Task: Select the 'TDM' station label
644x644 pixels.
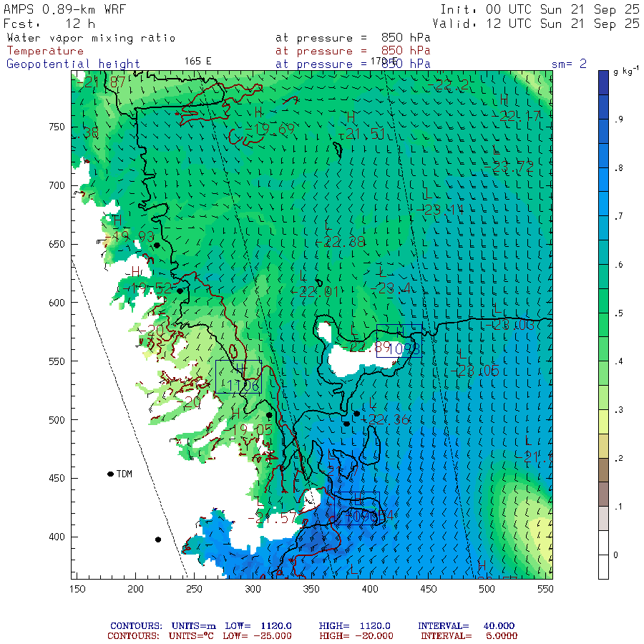Action: point(124,474)
